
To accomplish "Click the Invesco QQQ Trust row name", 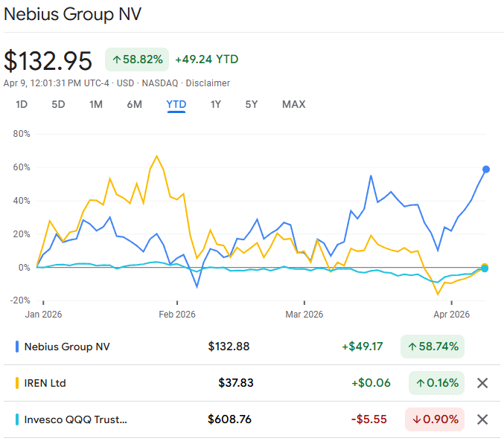I will tap(75, 419).
